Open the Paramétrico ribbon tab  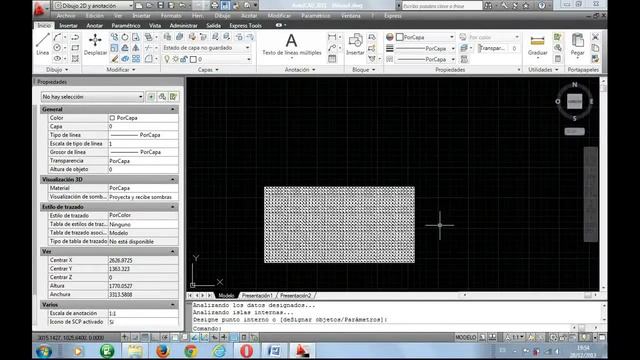point(126,25)
